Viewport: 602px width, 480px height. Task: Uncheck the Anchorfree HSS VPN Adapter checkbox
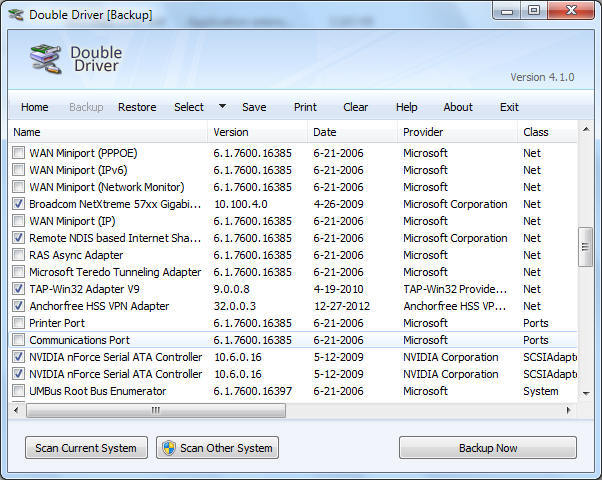18,306
